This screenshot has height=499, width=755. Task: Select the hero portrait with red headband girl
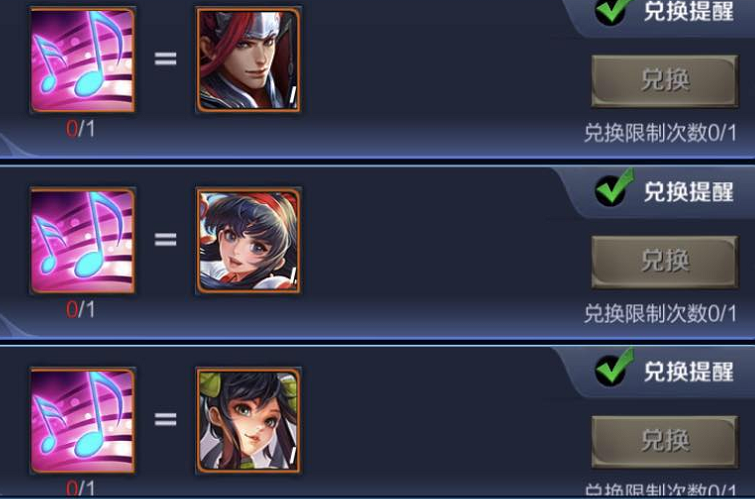tap(248, 240)
